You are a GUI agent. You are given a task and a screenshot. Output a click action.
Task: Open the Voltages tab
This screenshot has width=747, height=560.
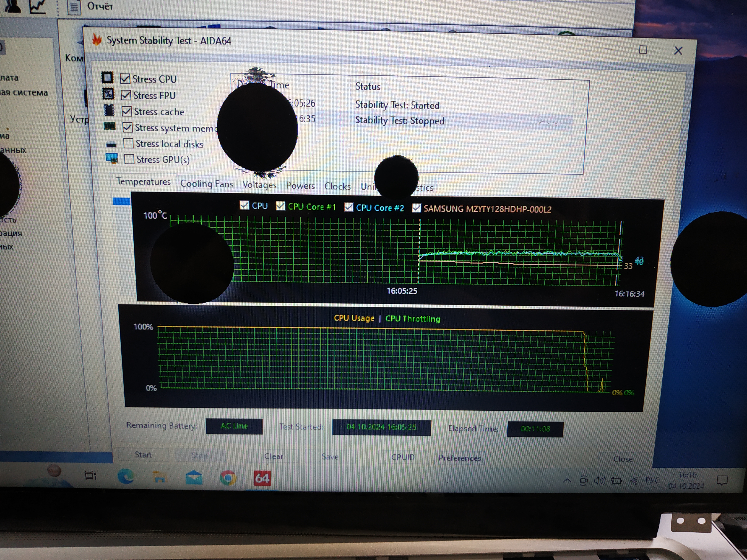pyautogui.click(x=259, y=185)
